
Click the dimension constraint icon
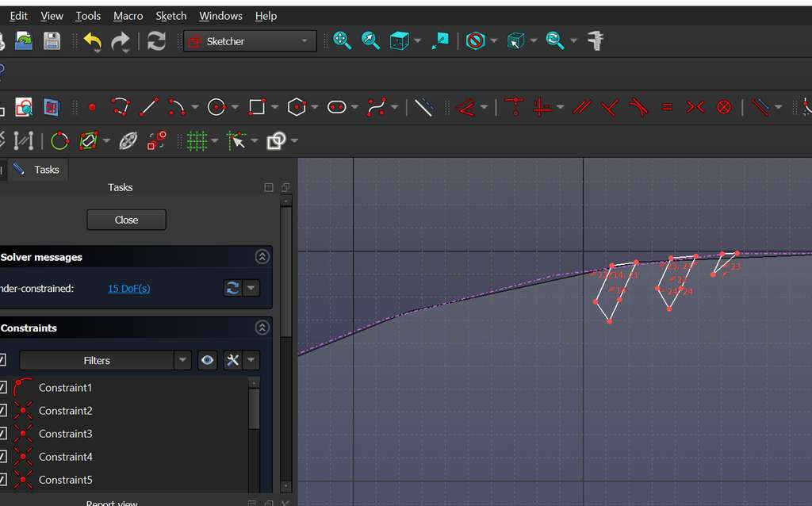(x=465, y=107)
